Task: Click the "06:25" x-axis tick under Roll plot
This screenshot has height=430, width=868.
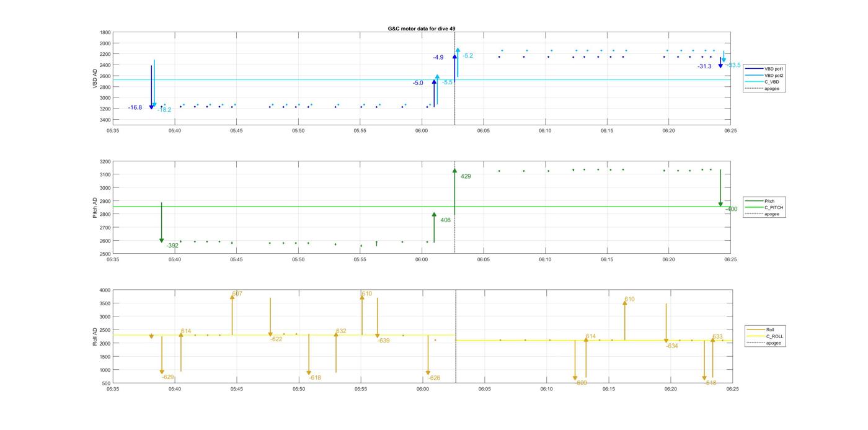Action: pos(732,389)
